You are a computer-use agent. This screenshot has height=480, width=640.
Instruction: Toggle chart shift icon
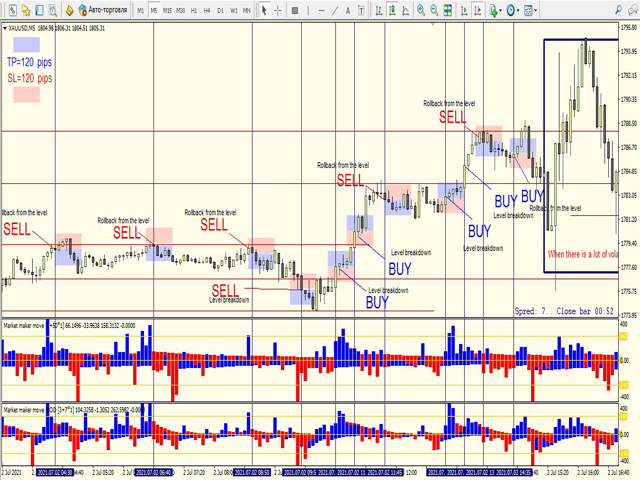point(478,10)
